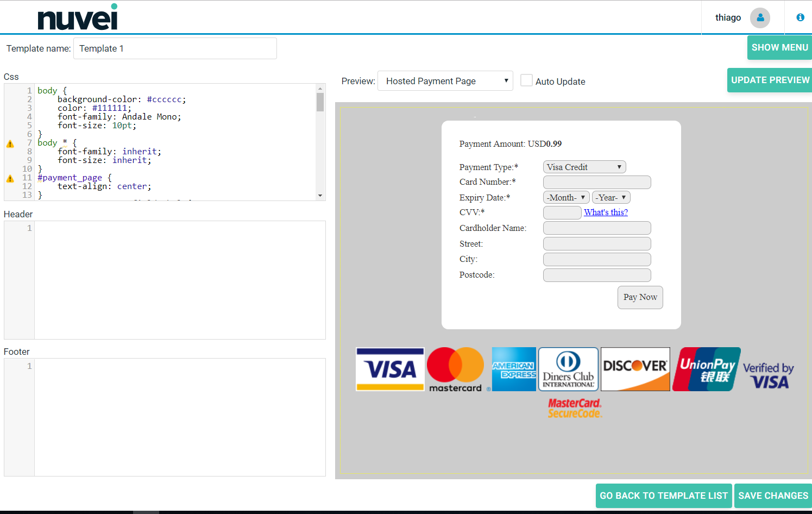Click inside the Header code editor

pos(180,280)
